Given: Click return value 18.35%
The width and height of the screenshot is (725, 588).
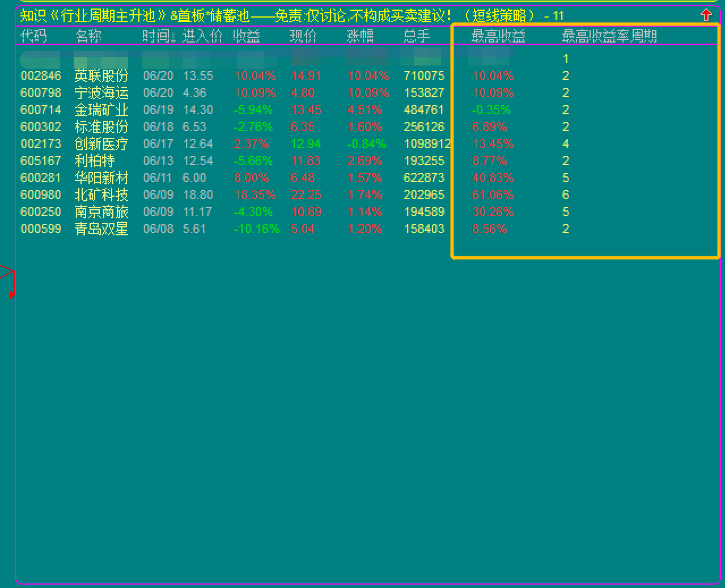Looking at the screenshot, I should point(255,195).
